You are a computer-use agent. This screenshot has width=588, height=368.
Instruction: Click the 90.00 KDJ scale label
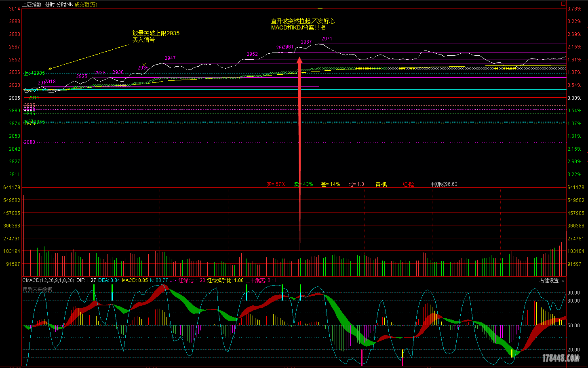click(573, 293)
